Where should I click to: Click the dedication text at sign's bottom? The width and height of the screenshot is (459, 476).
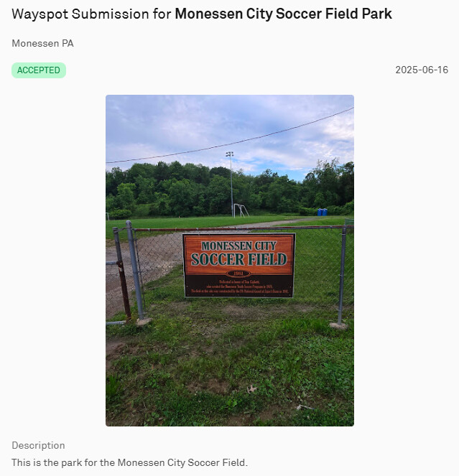tap(238, 286)
